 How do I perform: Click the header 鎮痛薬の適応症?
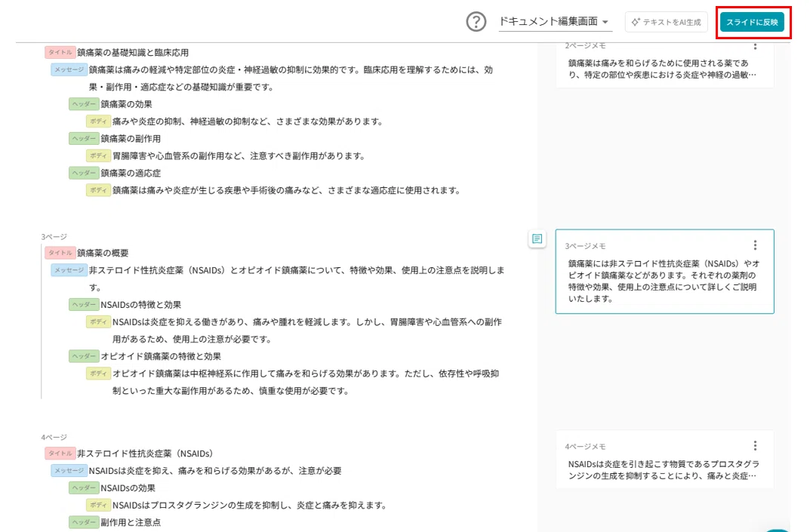tap(130, 173)
